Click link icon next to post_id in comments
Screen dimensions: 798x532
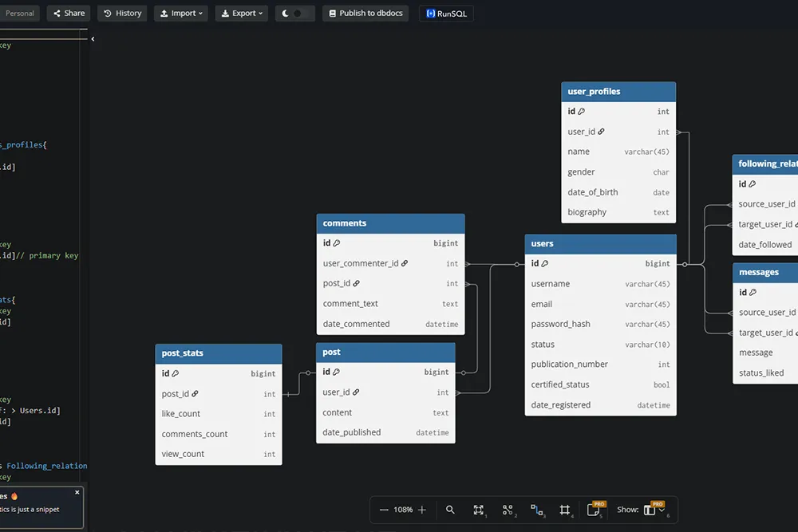point(356,283)
